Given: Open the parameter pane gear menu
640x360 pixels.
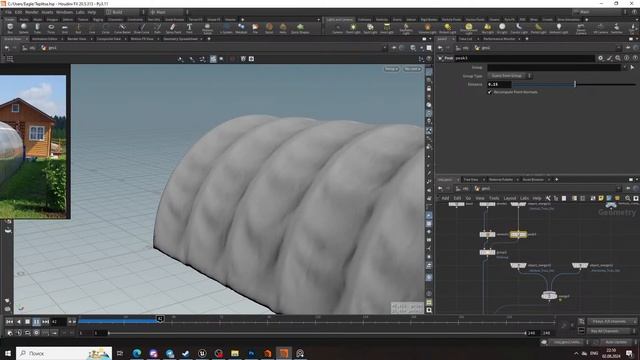Looking at the screenshot, I should 600,58.
